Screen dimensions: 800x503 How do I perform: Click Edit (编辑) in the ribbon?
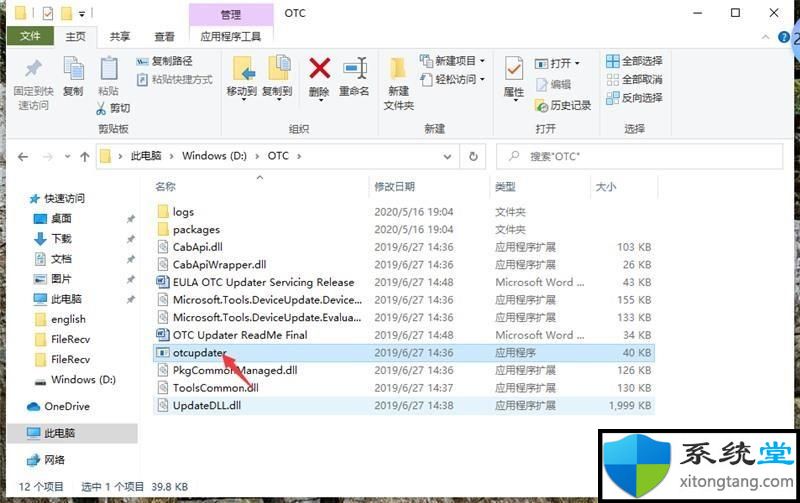click(x=553, y=85)
